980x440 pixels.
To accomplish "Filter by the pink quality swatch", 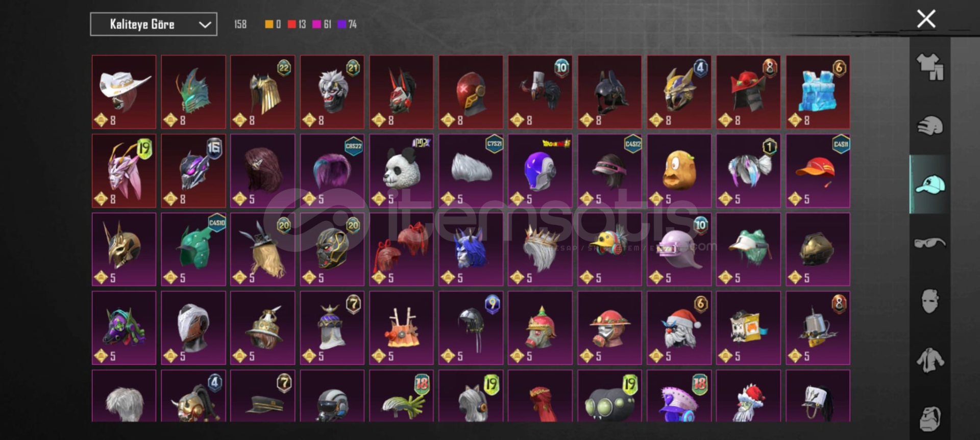I will tap(316, 24).
